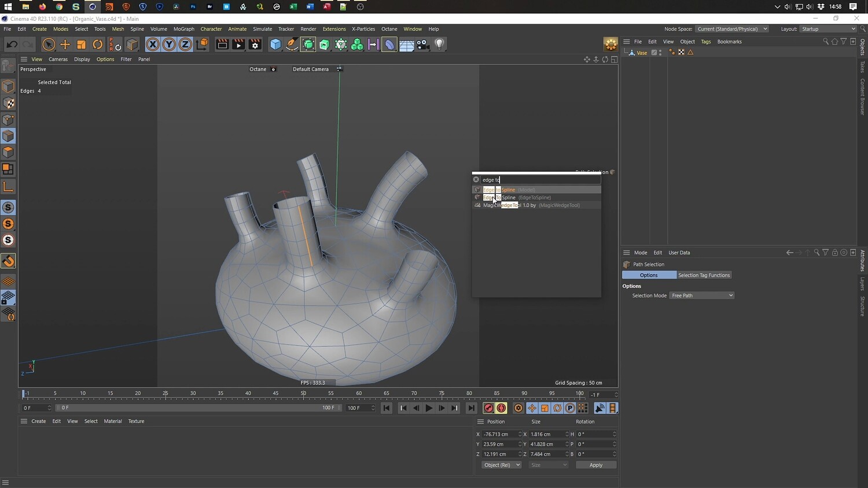The width and height of the screenshot is (868, 488).
Task: Click the camera object icon
Action: click(x=423, y=45)
